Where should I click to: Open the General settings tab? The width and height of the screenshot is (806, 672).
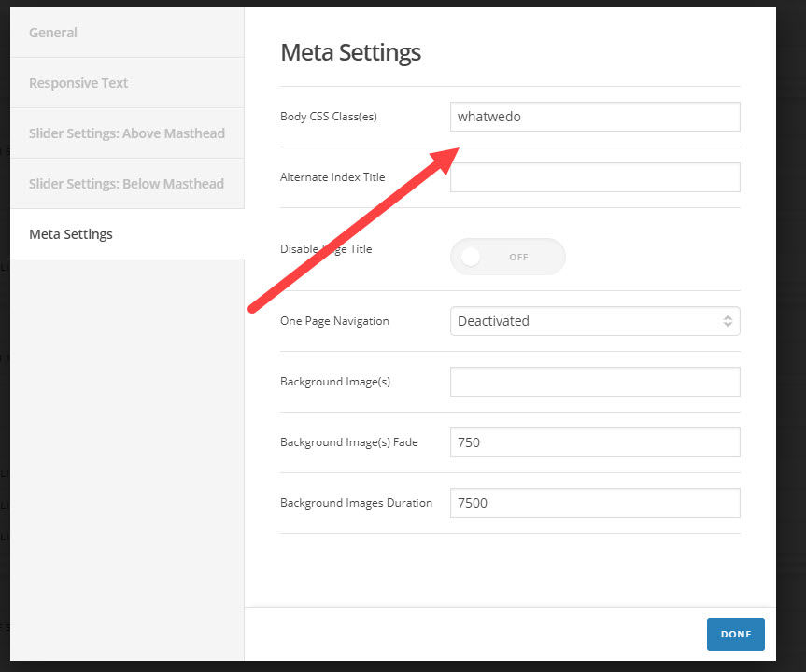[53, 33]
